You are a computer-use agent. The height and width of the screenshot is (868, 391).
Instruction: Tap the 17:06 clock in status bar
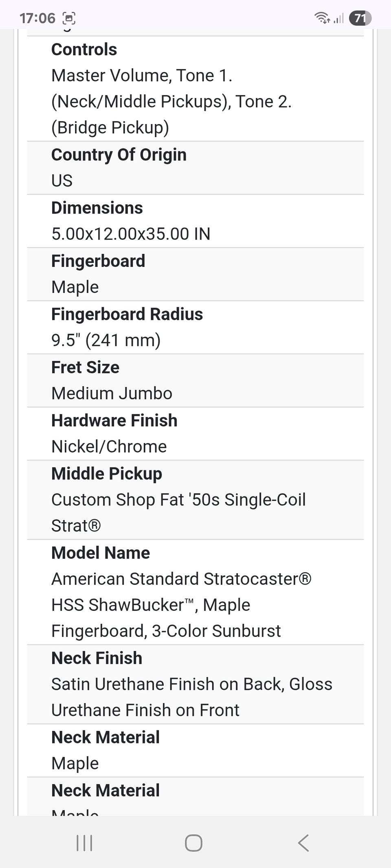pyautogui.click(x=37, y=18)
